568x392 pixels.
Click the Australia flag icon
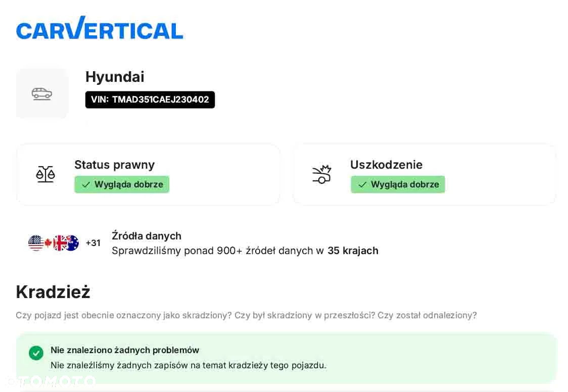click(x=72, y=243)
